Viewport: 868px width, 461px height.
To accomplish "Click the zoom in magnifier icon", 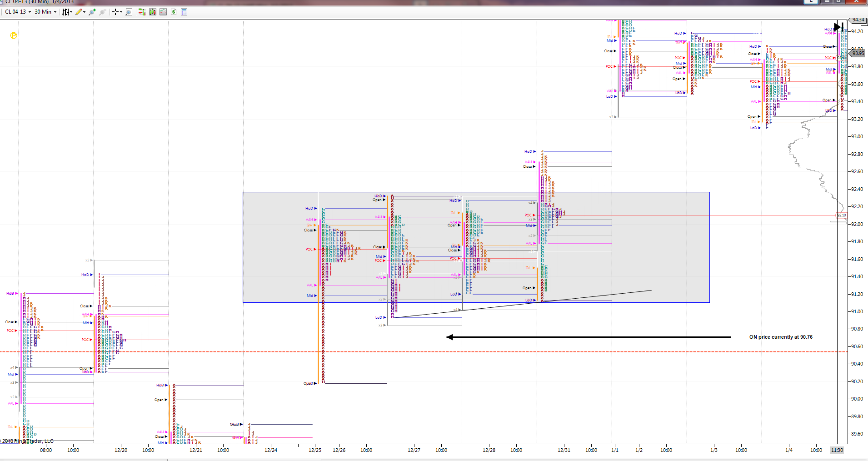I will [92, 12].
